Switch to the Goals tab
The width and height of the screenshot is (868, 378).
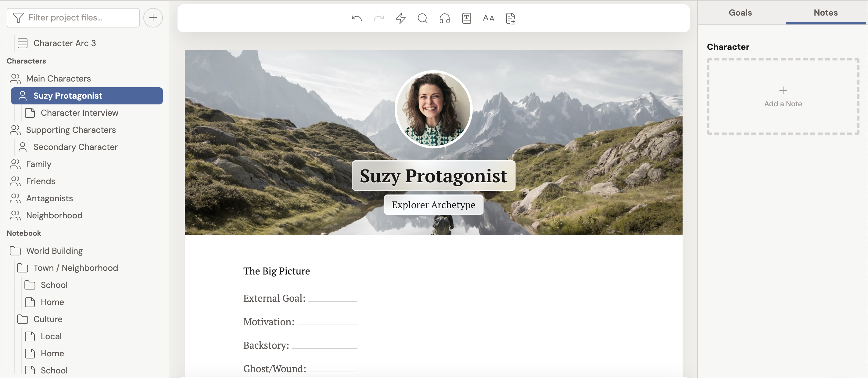tap(740, 13)
